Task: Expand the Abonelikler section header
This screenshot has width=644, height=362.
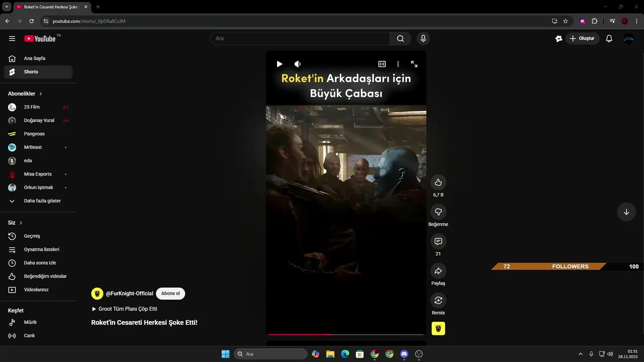Action: click(x=25, y=94)
